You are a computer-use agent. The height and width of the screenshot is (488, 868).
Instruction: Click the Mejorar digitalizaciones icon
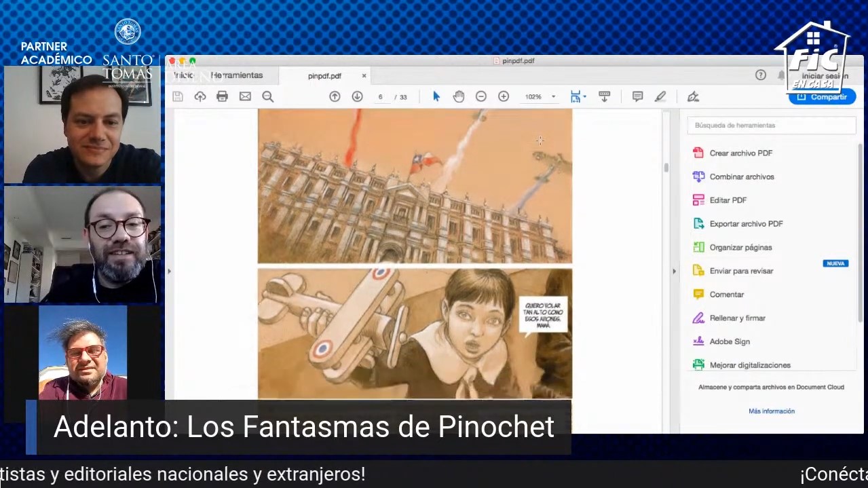coord(698,364)
